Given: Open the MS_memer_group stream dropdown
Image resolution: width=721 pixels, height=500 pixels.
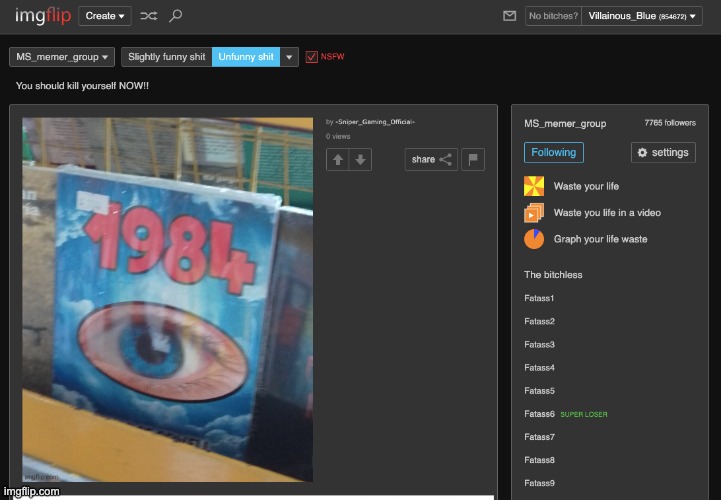Looking at the screenshot, I should click(x=62, y=57).
